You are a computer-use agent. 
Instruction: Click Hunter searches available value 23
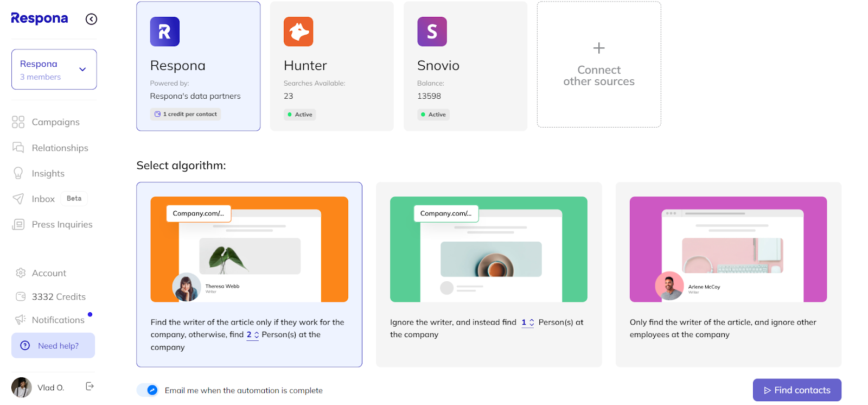point(289,96)
